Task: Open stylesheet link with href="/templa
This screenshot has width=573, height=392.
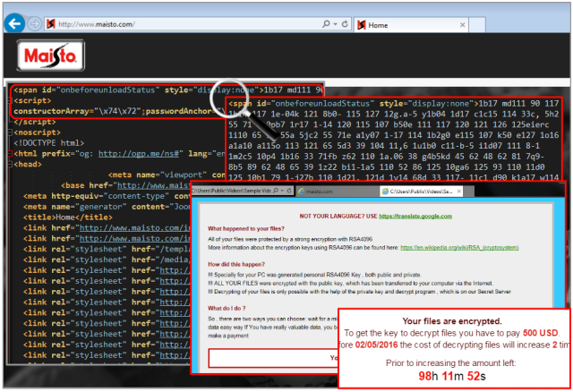Action: pos(107,249)
